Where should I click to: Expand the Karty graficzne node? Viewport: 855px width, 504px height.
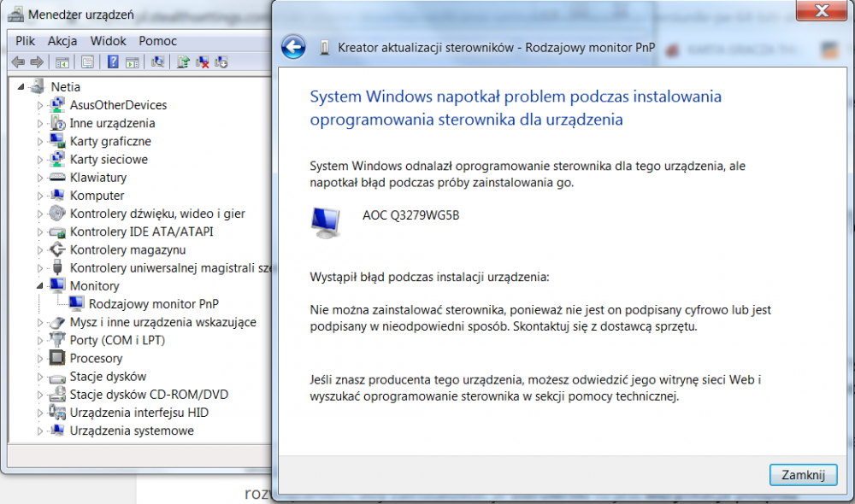[x=39, y=142]
